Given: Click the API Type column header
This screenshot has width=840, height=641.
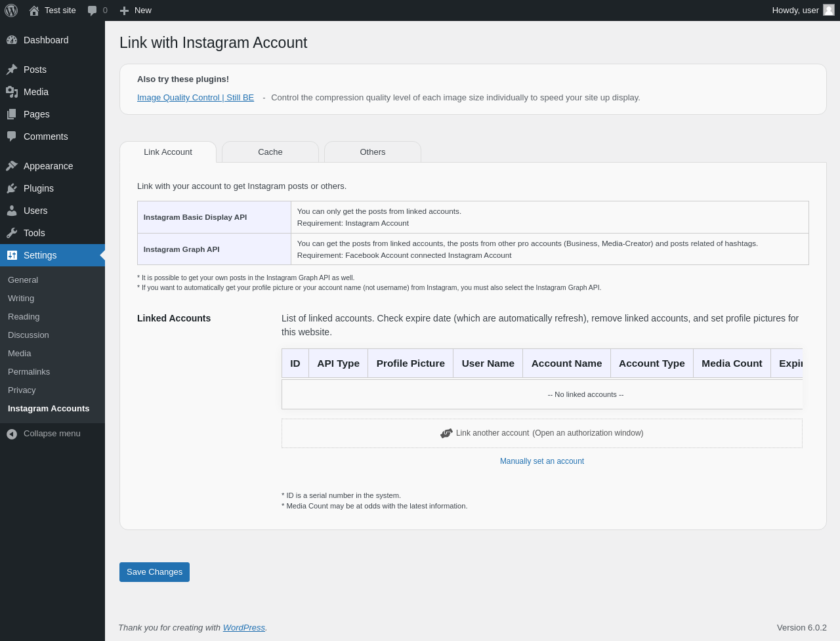Looking at the screenshot, I should 339,363.
